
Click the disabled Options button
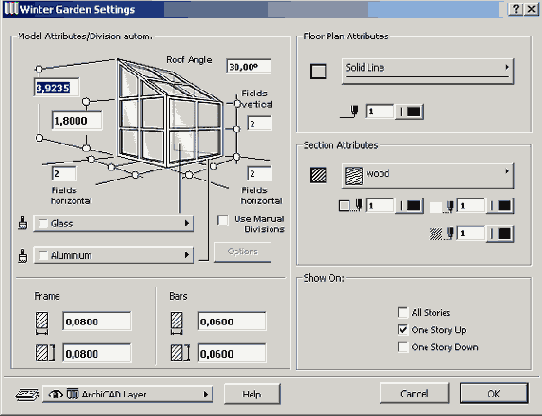(243, 252)
